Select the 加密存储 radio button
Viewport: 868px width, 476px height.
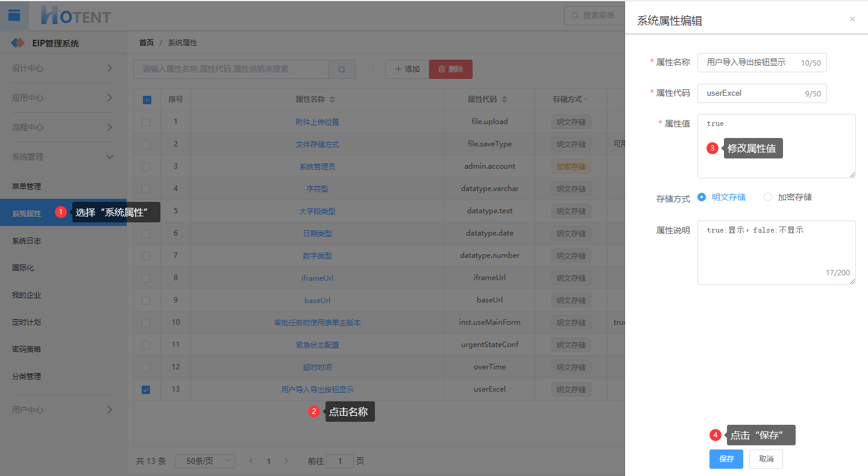click(767, 197)
